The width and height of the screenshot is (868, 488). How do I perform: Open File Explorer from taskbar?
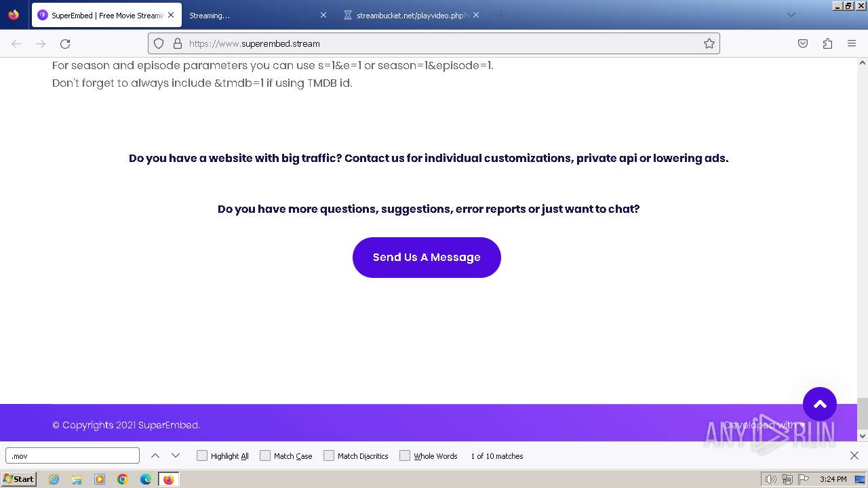point(77,479)
